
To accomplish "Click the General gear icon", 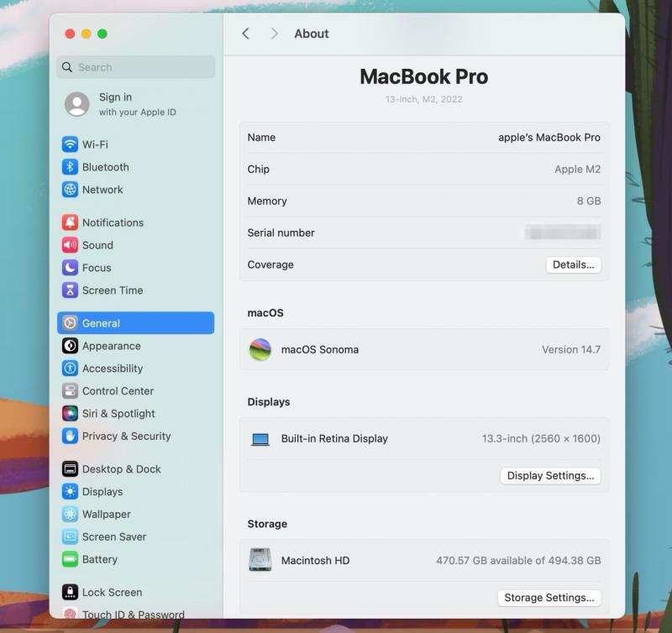I will [70, 323].
